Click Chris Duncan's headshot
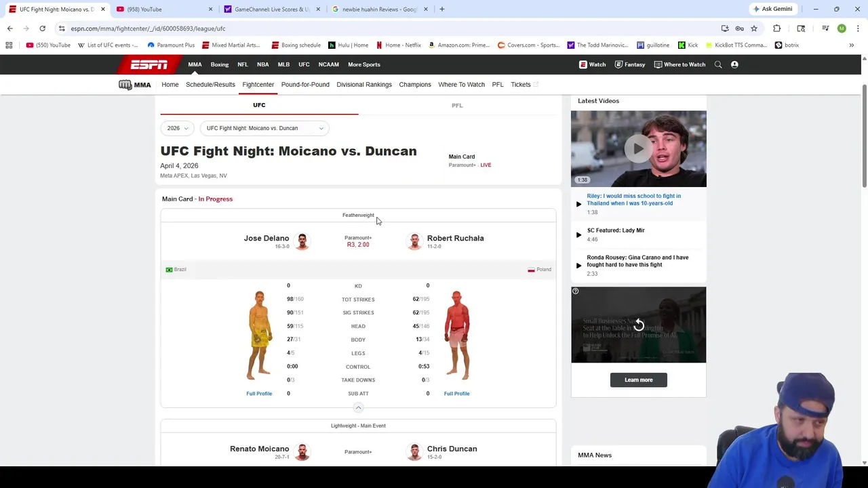Viewport: 868px width, 488px height. [x=414, y=452]
